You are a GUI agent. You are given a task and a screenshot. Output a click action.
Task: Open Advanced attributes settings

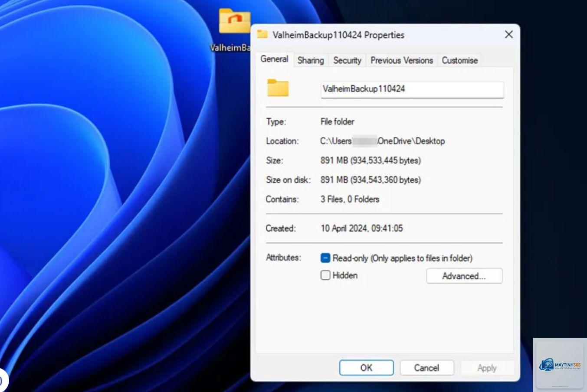(x=464, y=276)
